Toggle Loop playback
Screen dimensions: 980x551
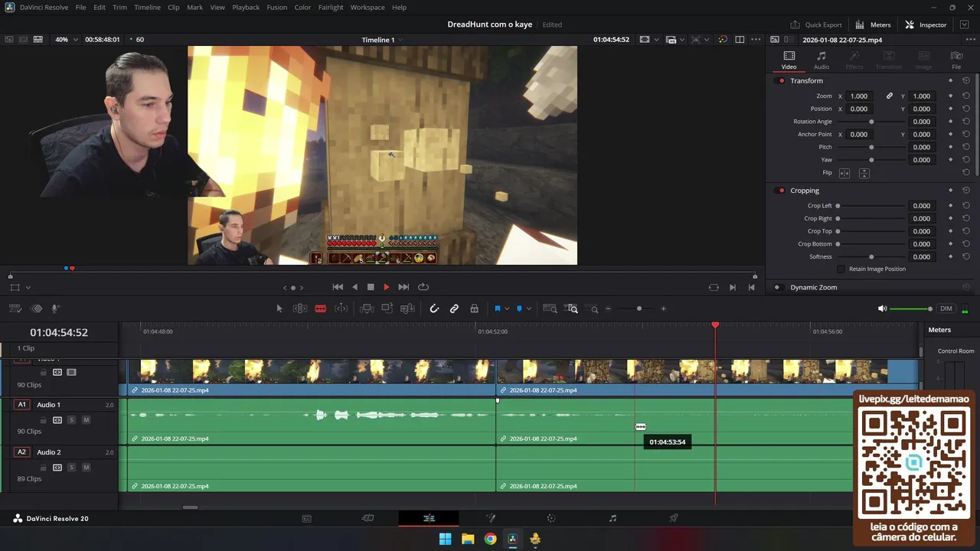[x=423, y=287]
